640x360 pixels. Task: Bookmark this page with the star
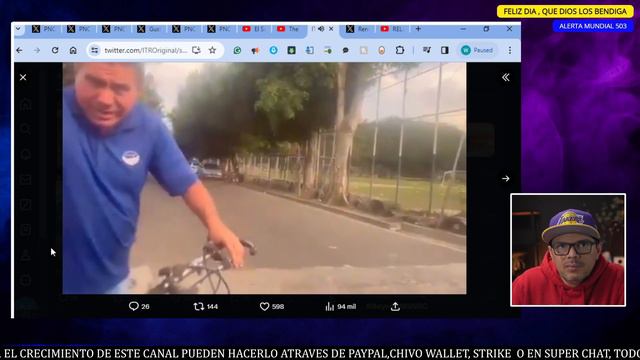coord(212,50)
